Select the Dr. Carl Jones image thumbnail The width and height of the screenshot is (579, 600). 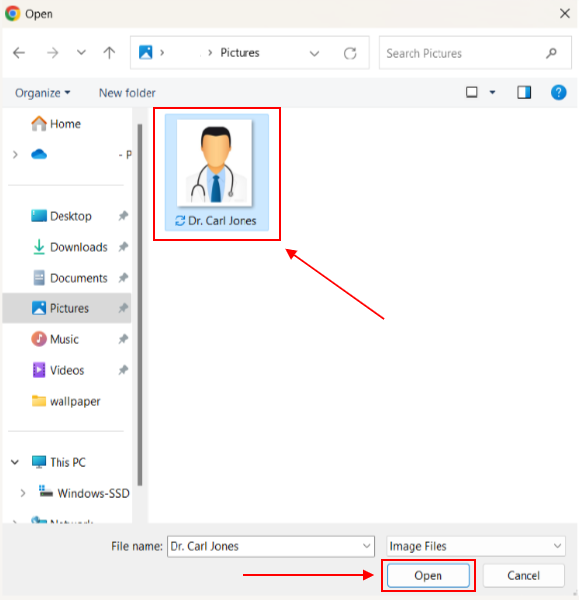(x=217, y=172)
